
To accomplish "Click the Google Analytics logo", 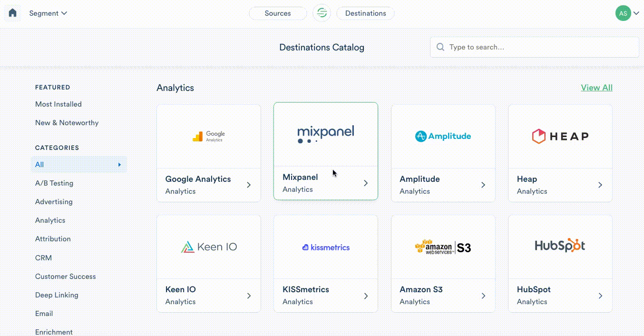I will click(209, 137).
